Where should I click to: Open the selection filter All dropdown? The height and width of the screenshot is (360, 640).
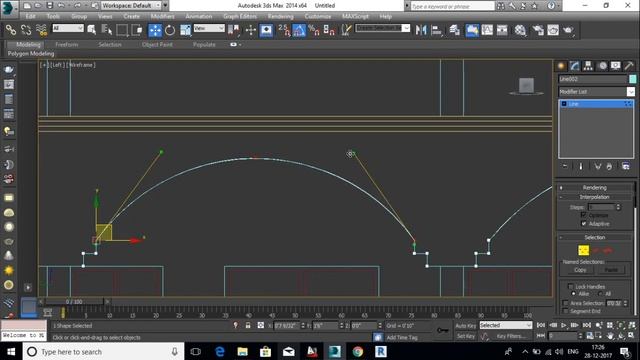coord(68,28)
